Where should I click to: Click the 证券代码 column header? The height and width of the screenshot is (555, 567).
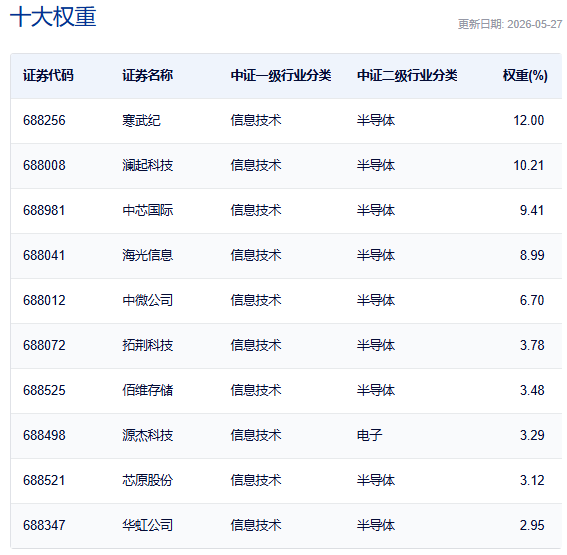click(48, 76)
